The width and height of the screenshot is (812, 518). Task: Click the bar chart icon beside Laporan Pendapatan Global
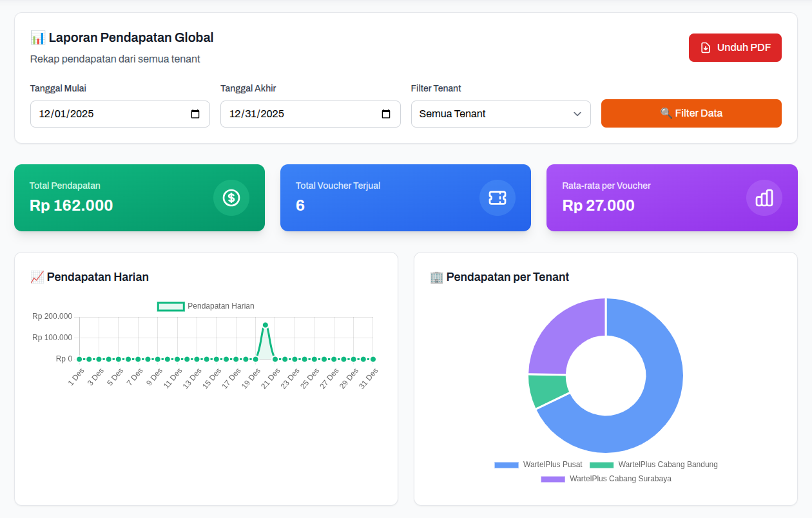pos(39,37)
